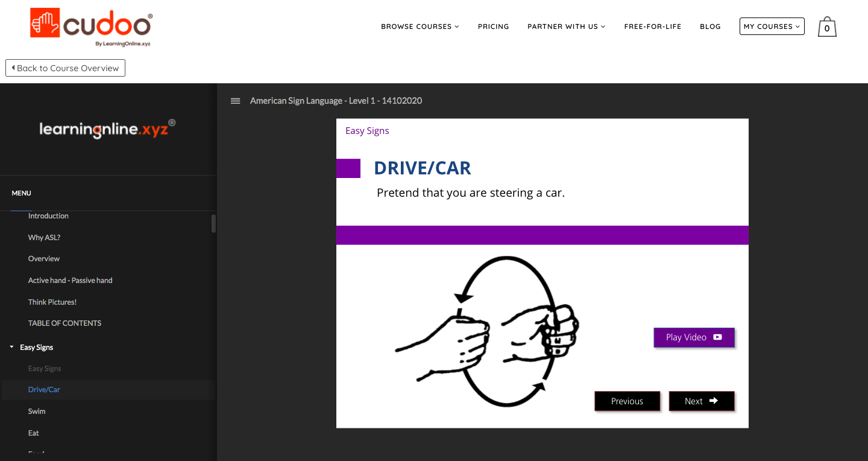The width and height of the screenshot is (868, 461).
Task: Open the My Courses dropdown
Action: point(772,27)
